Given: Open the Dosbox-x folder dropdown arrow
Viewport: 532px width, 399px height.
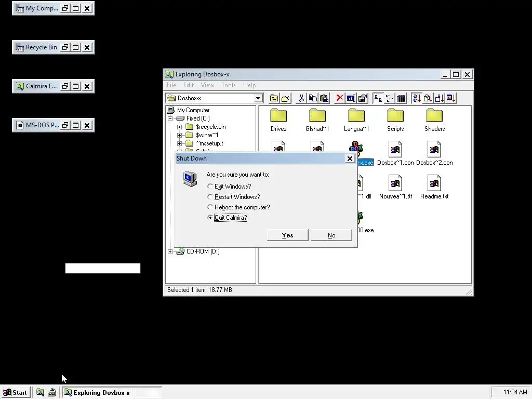Looking at the screenshot, I should [x=258, y=98].
